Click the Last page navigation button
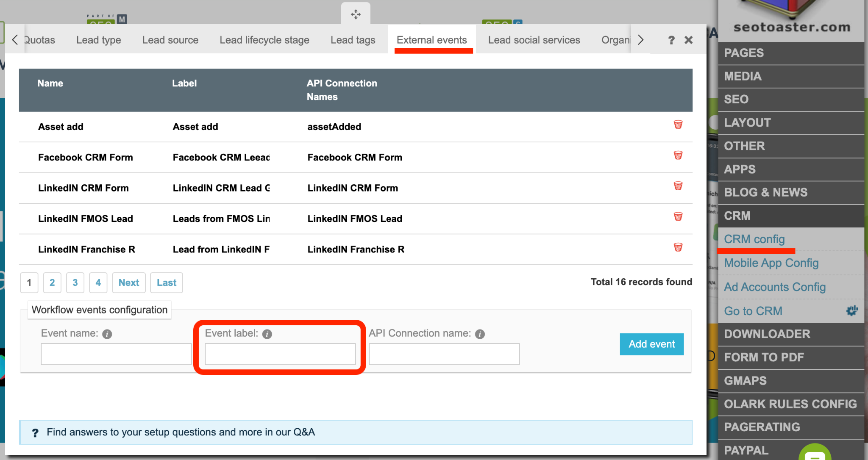Screen dimensions: 868x460 (165, 282)
